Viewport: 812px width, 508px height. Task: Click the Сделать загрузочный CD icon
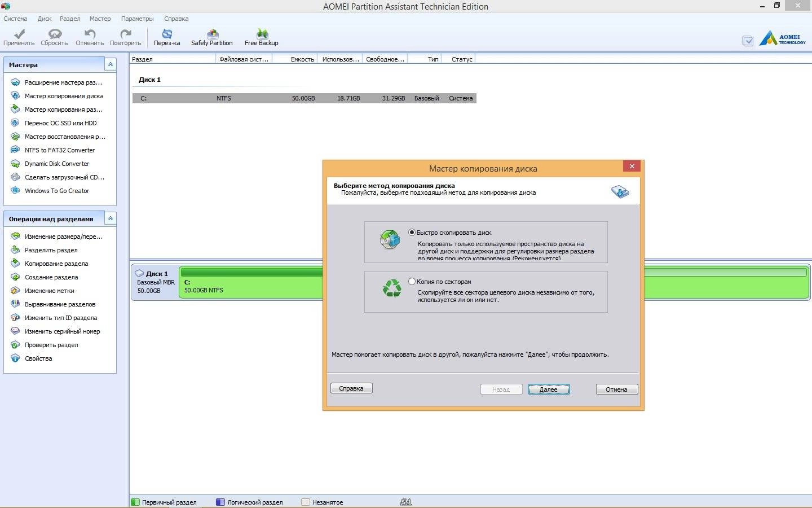(x=15, y=177)
